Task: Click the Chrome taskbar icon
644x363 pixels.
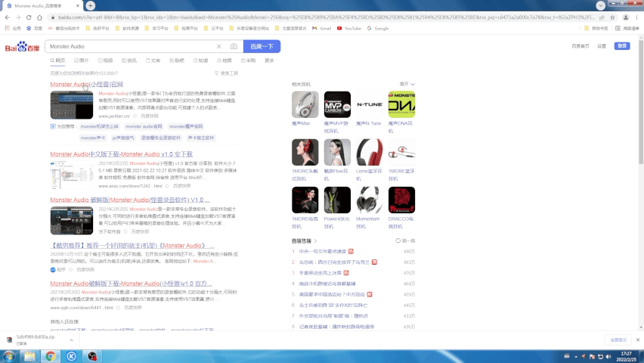Action: point(51,356)
